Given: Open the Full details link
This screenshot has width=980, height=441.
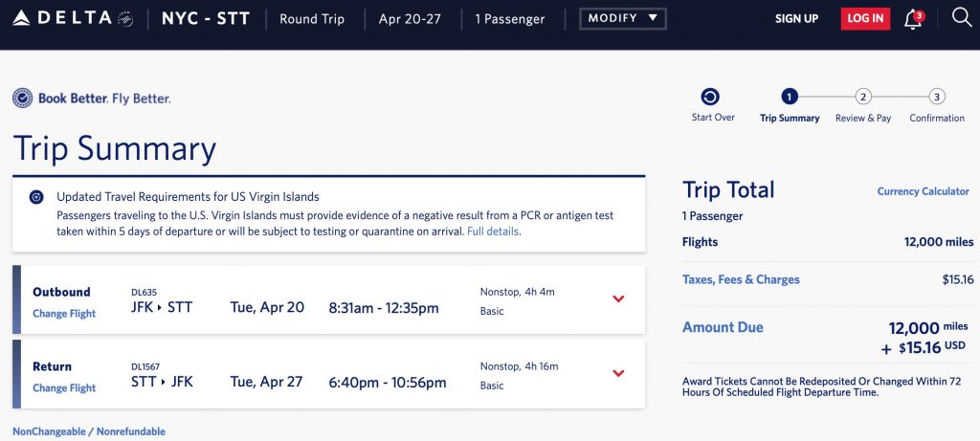Looking at the screenshot, I should (x=494, y=232).
